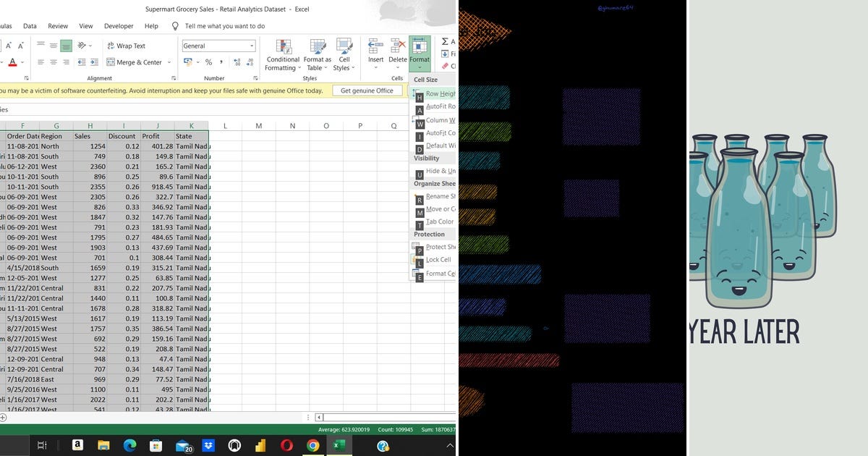
Task: Open the Cell Styles gallery
Action: (x=344, y=55)
